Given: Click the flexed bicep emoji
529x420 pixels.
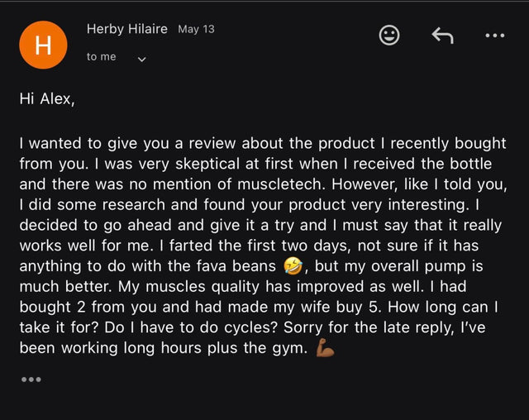Looking at the screenshot, I should click(325, 348).
